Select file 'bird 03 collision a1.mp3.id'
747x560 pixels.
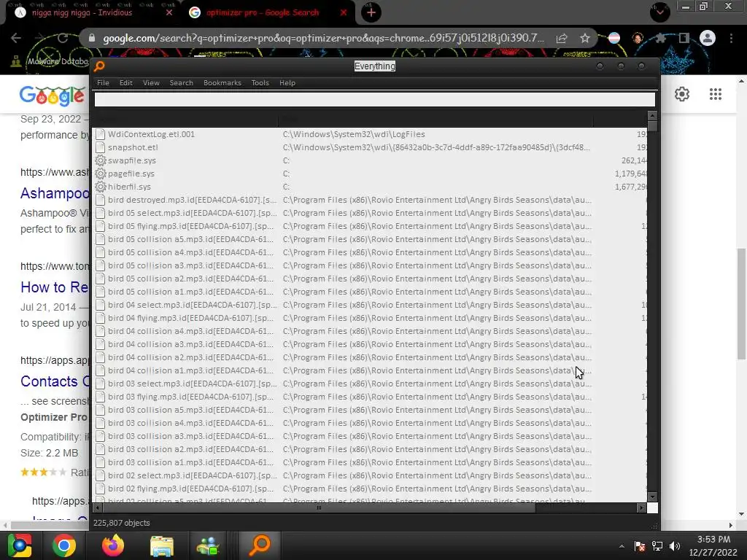[x=191, y=462]
